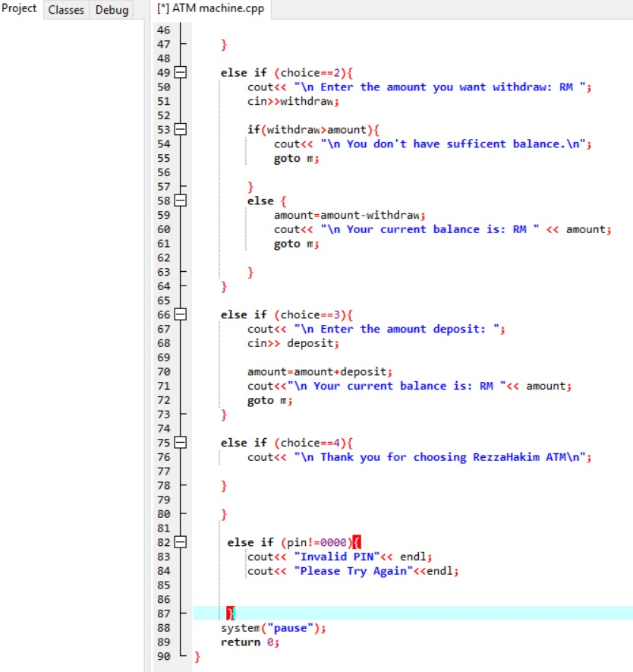Click the 'Enter the amount you want withdraw' string
This screenshot has height=672, width=633.
439,87
